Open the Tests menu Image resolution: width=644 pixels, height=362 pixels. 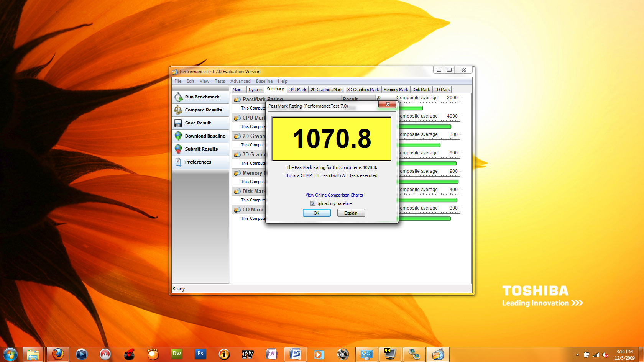click(220, 81)
